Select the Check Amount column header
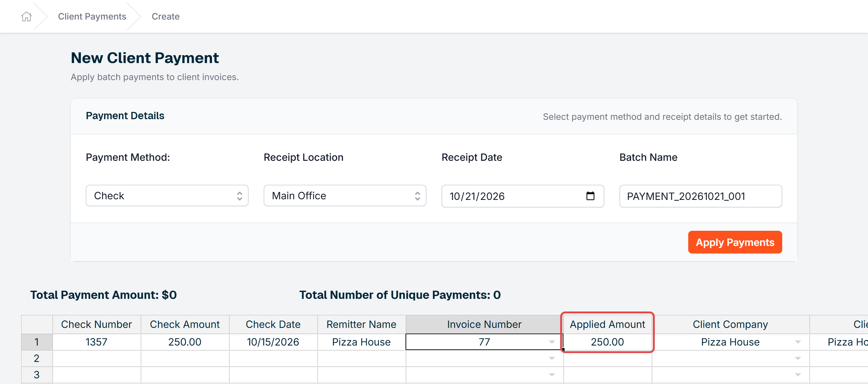The width and height of the screenshot is (868, 384). (x=185, y=324)
